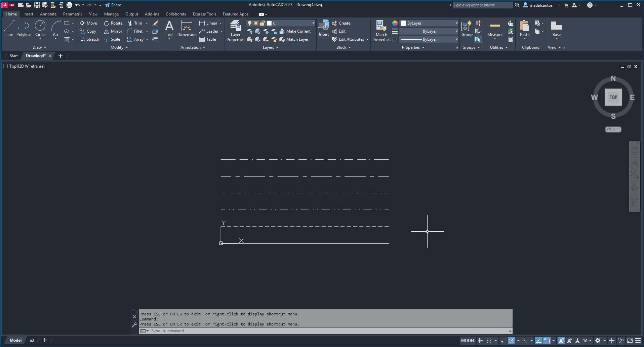
Task: Click the Plot (print) icon
Action: pyautogui.click(x=69, y=5)
